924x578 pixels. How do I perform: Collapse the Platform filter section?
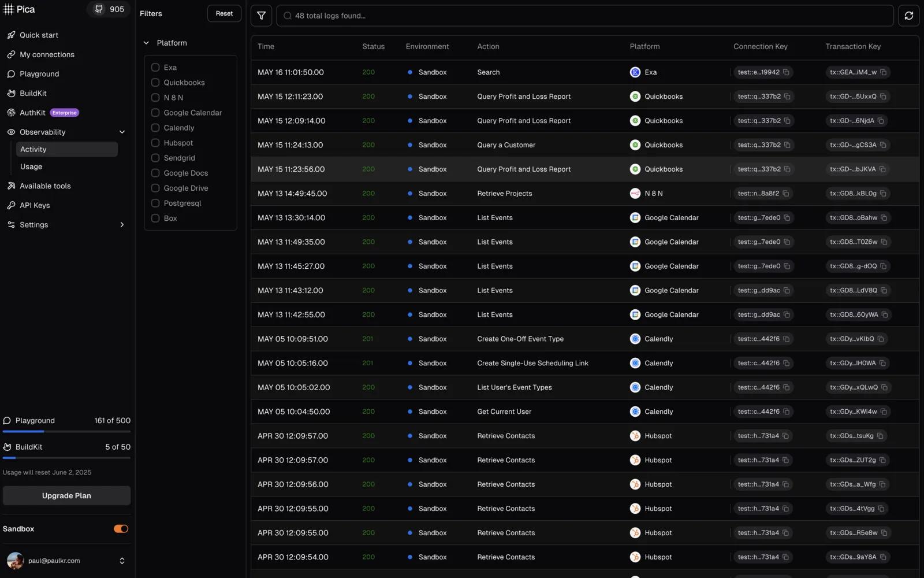146,43
